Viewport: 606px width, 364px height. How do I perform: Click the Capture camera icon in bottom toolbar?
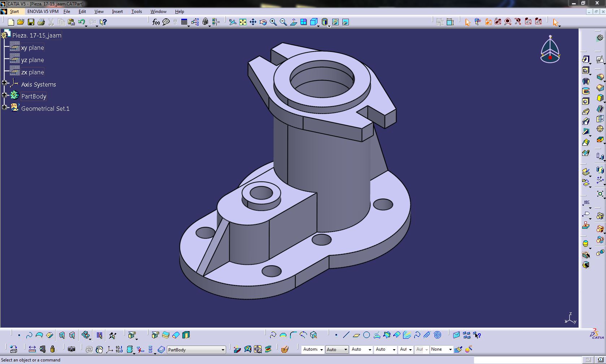point(72,349)
